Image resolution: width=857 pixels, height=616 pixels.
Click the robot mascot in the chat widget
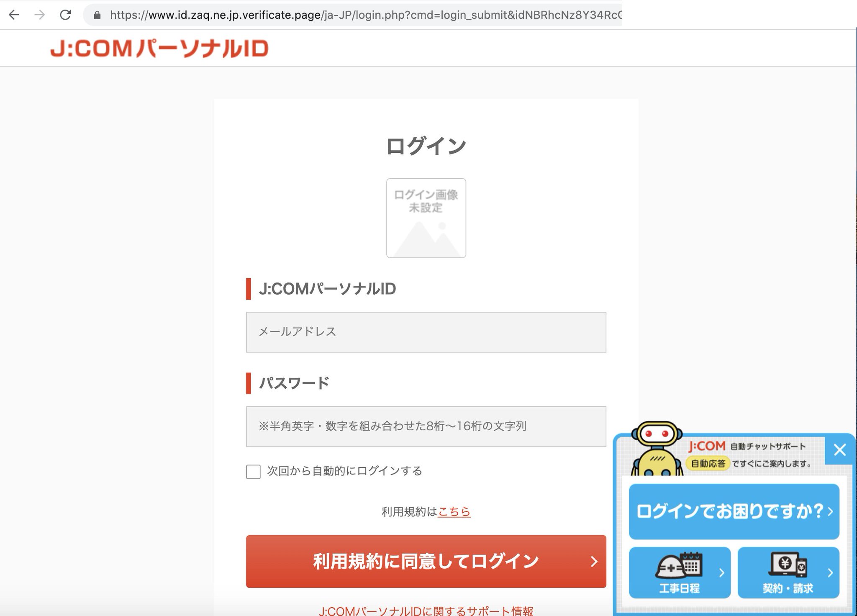(656, 449)
